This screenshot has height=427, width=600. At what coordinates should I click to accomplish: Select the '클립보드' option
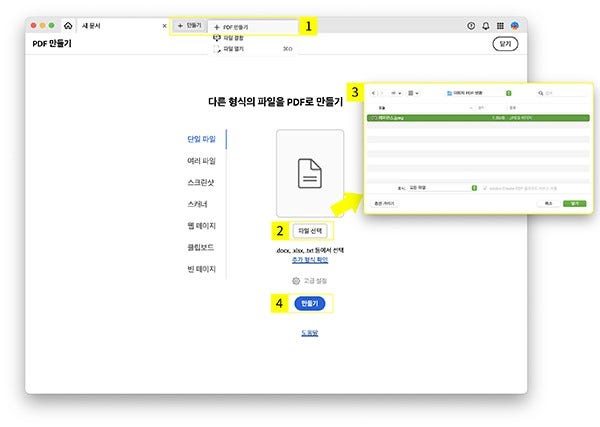point(201,247)
